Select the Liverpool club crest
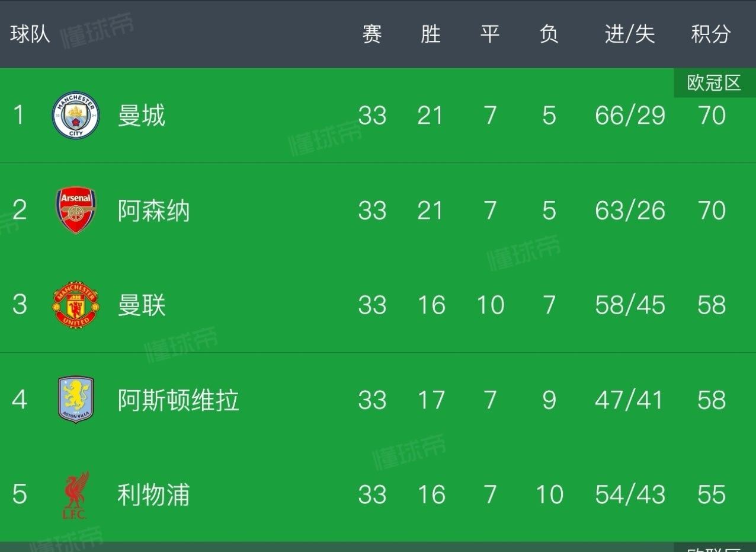The width and height of the screenshot is (756, 552). 76,494
